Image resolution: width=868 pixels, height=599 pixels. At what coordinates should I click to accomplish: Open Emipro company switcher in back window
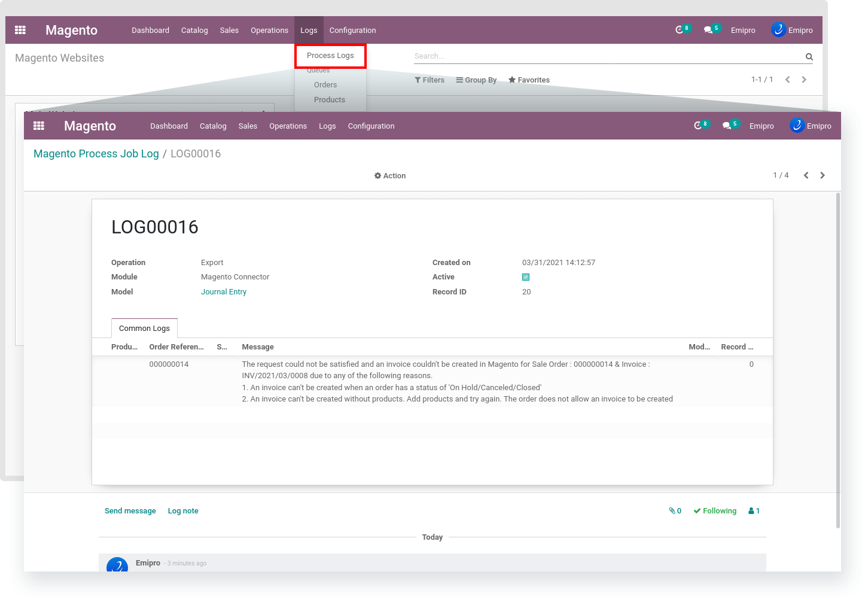pyautogui.click(x=743, y=31)
